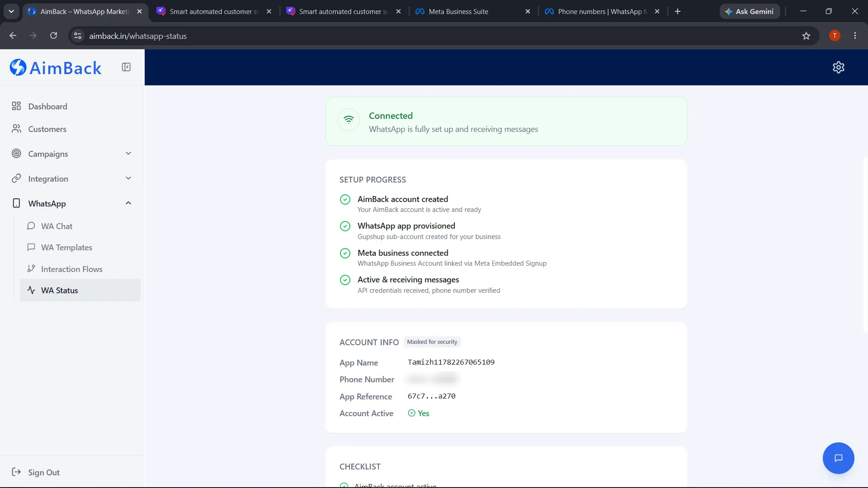Screen dimensions: 868x488
Task: Click the Connected status title
Action: pos(391,116)
